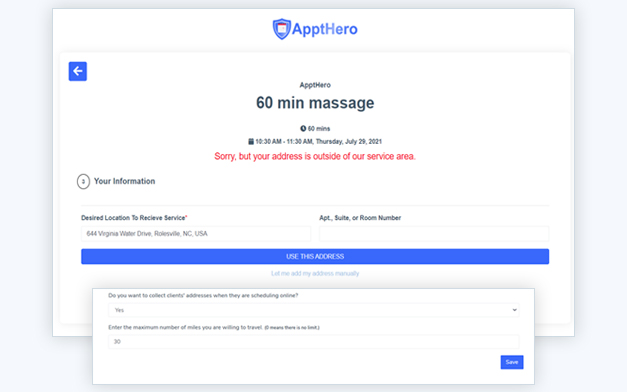Click the step 3 circle for Your Information
Image resolution: width=627 pixels, height=392 pixels.
point(83,181)
